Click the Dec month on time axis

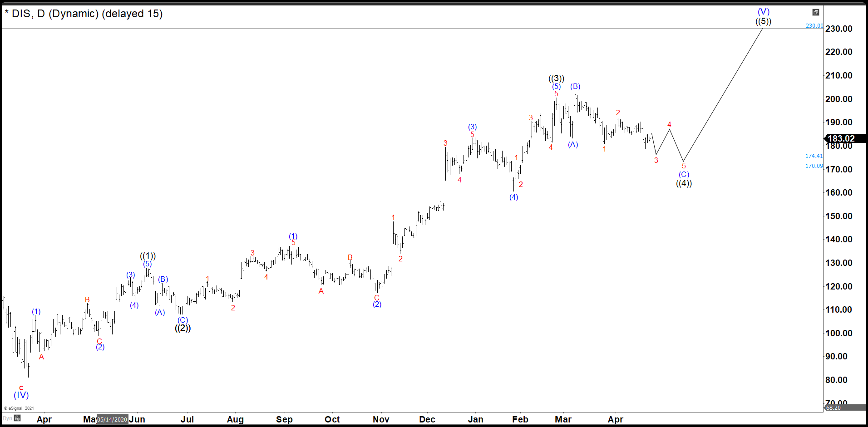(x=427, y=419)
